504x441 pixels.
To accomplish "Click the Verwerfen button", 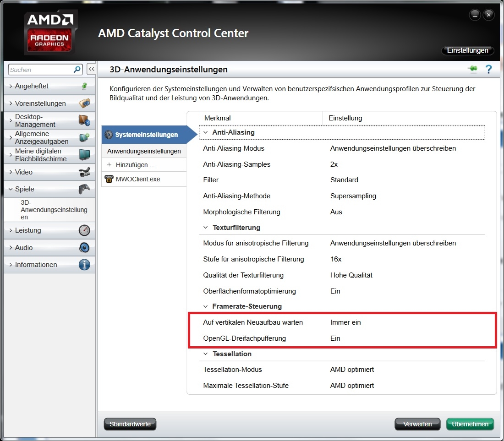I will click(x=417, y=424).
